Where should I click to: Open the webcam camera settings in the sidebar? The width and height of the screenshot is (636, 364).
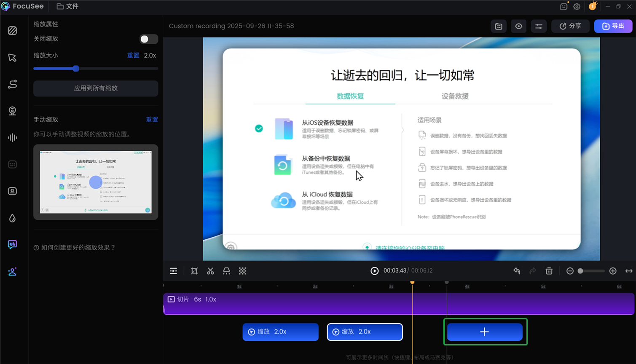point(12,111)
